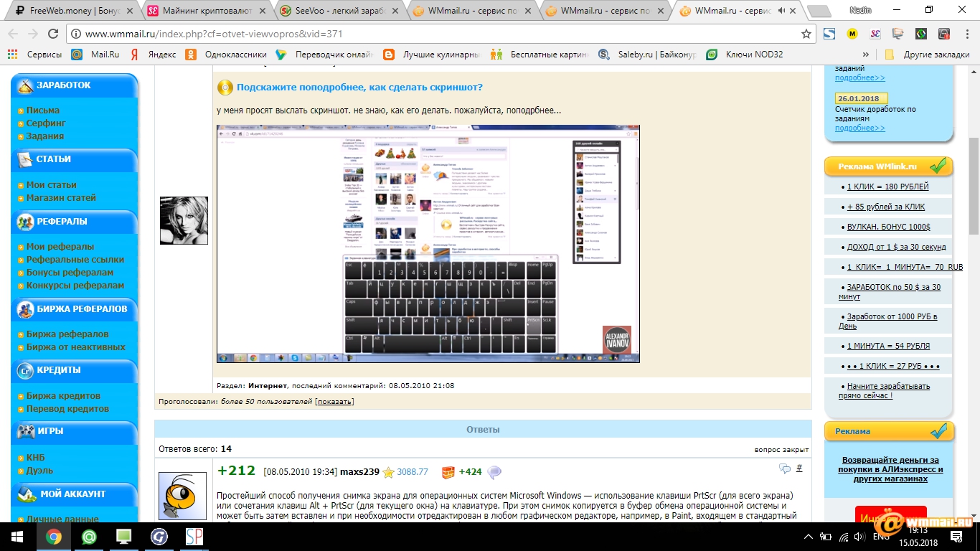The height and width of the screenshot is (551, 980).
Task: Open Мои рефералы in the sidebar
Action: click(x=60, y=247)
